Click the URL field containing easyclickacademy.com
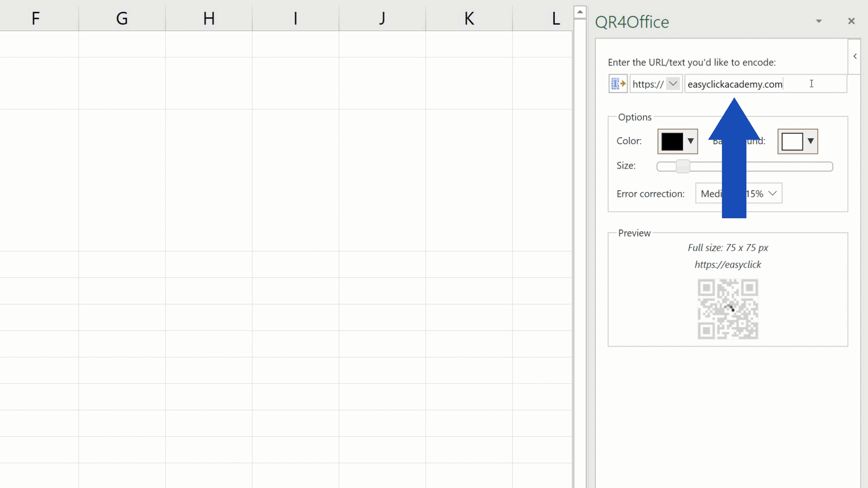Image resolution: width=868 pixels, height=488 pixels. [x=766, y=84]
